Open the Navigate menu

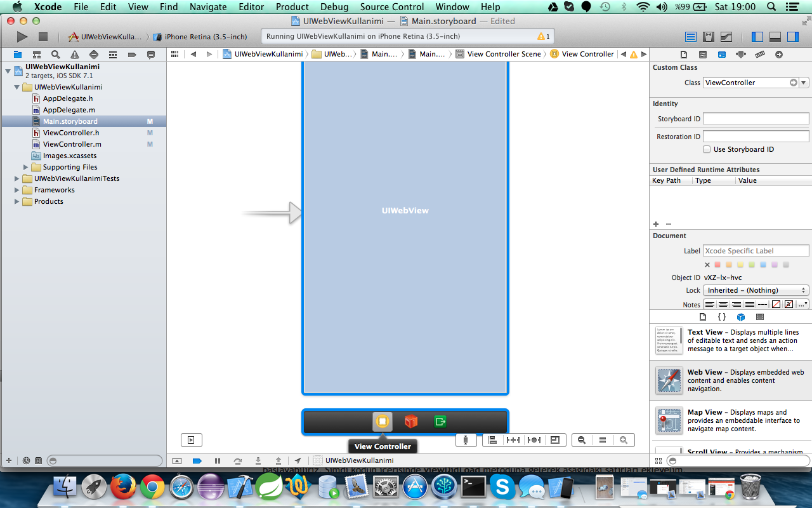tap(208, 7)
